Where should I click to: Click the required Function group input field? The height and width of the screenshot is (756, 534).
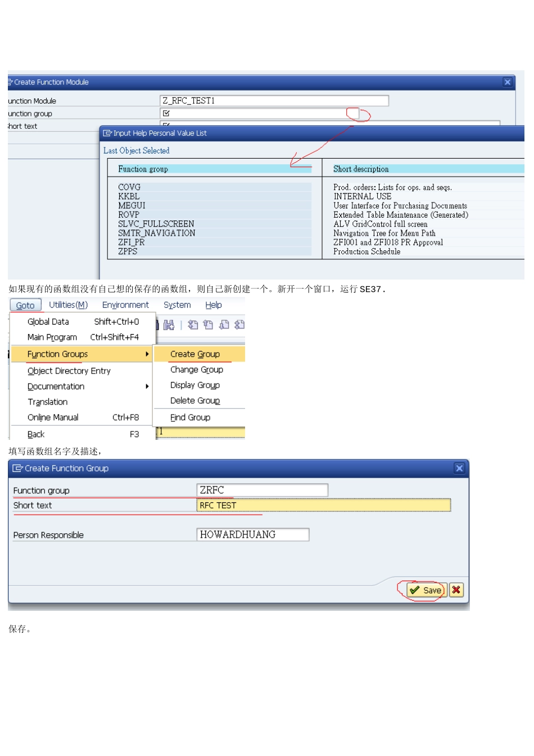(260, 113)
